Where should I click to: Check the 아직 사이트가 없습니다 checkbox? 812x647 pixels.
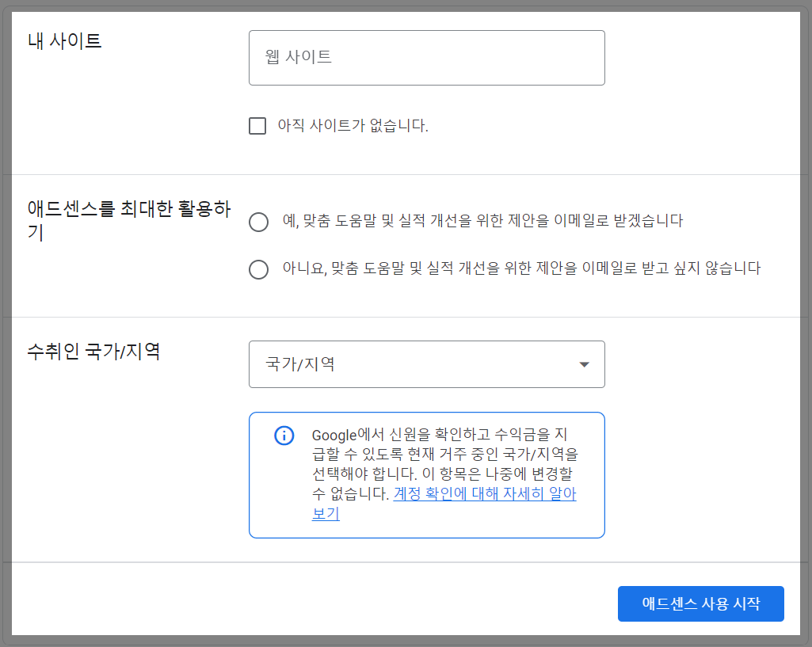pos(257,126)
